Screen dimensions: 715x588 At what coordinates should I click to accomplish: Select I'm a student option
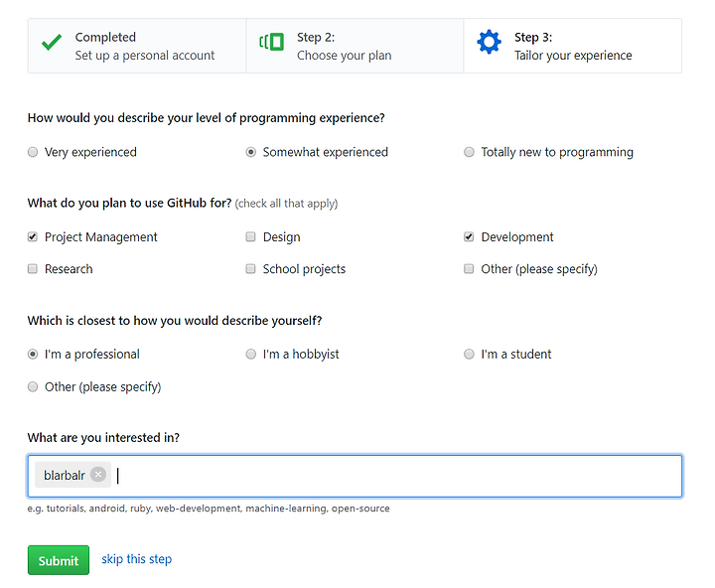469,354
